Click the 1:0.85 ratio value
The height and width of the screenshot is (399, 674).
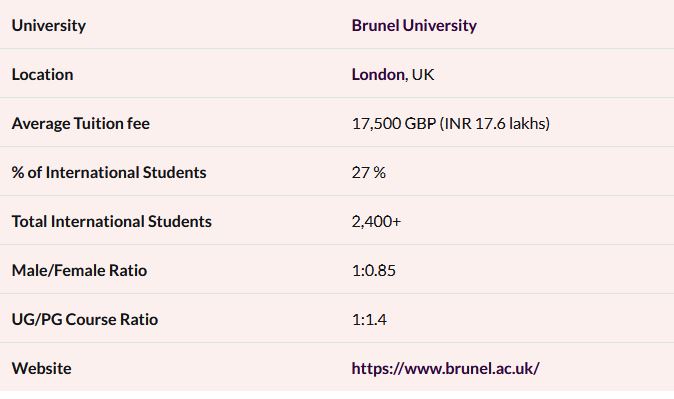(374, 270)
